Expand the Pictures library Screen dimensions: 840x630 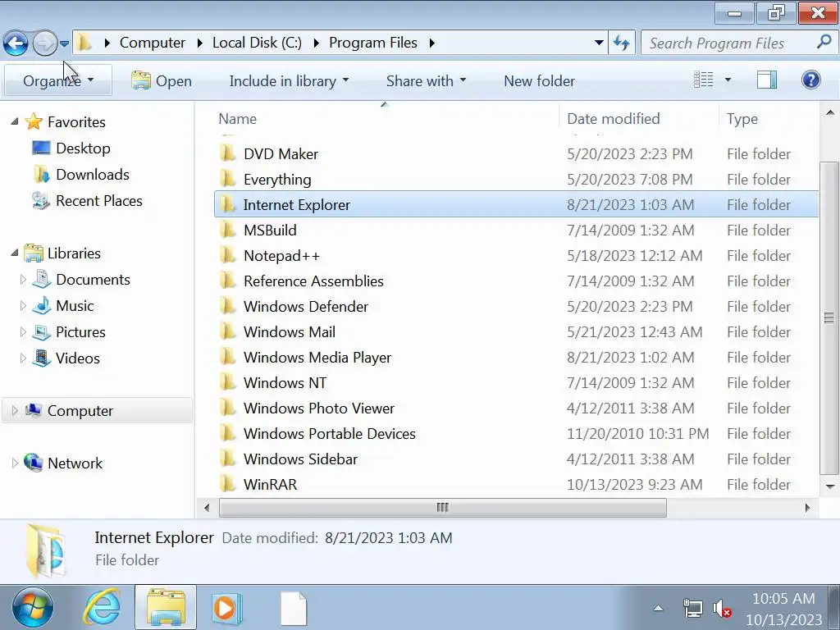22,331
